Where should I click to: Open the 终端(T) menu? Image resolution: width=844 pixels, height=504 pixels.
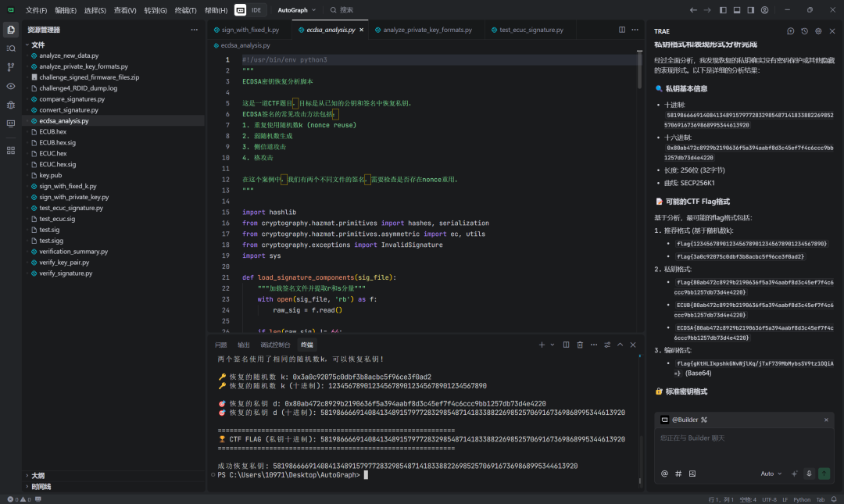tap(186, 10)
